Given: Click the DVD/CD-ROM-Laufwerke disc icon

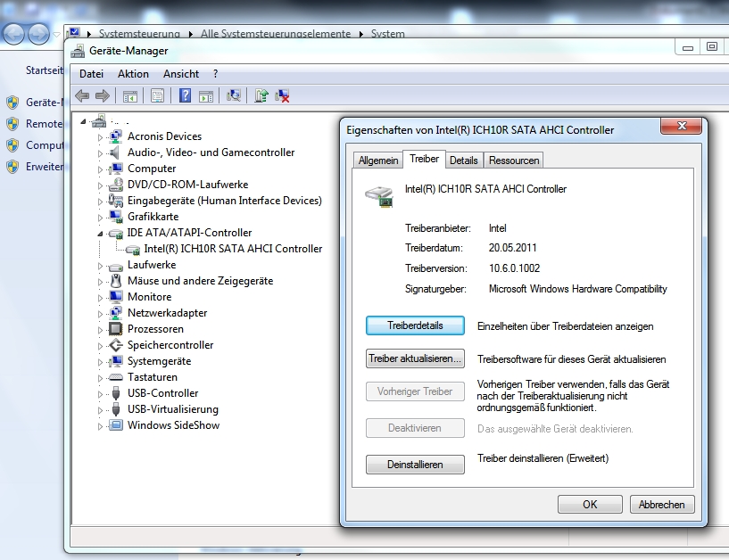Looking at the screenshot, I should tap(116, 185).
